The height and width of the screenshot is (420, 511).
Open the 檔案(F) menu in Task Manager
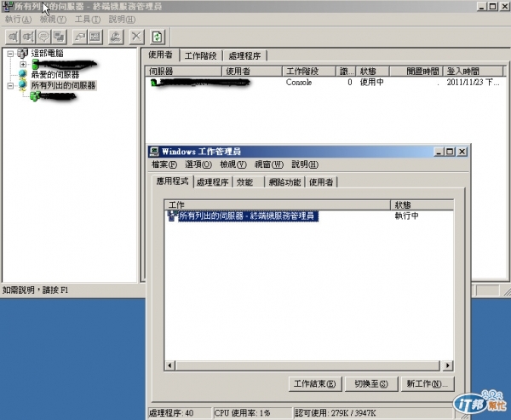pos(164,164)
